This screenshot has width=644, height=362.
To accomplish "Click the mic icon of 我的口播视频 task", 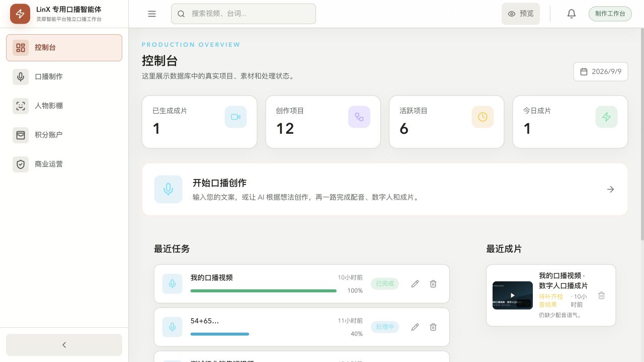I will [172, 284].
